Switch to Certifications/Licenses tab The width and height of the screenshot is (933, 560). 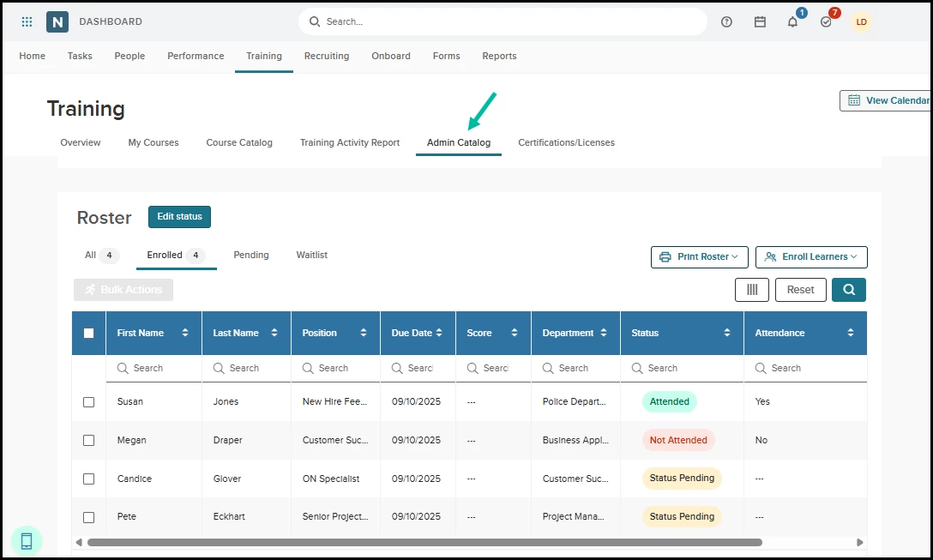567,143
